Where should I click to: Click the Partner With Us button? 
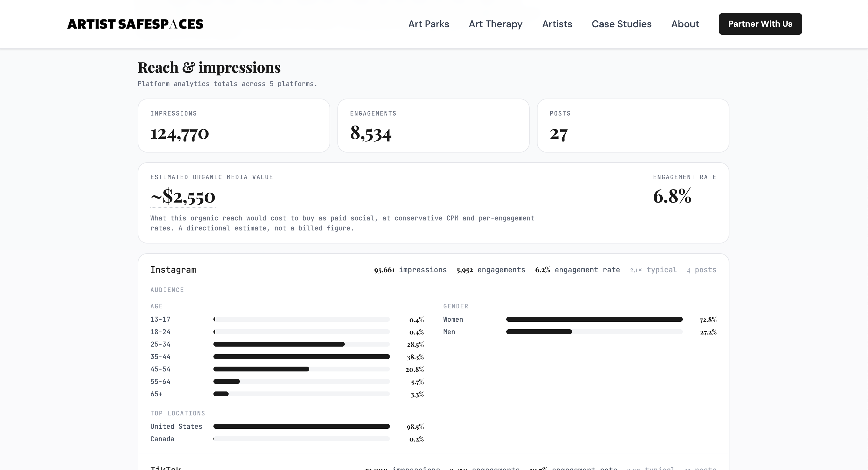(x=760, y=24)
